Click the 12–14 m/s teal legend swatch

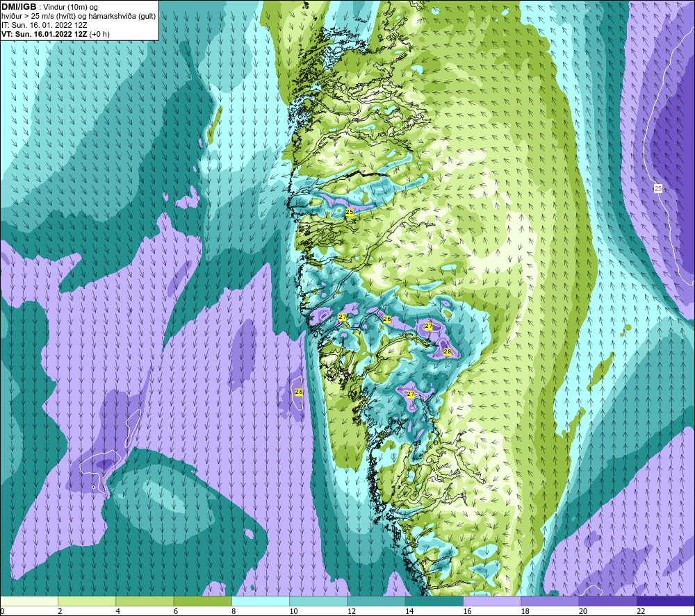pyautogui.click(x=376, y=601)
